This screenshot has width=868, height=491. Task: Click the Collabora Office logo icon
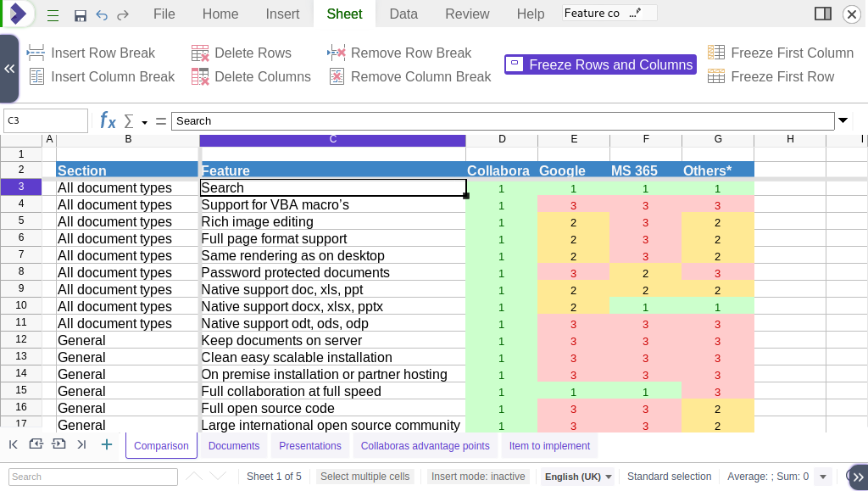pos(19,14)
